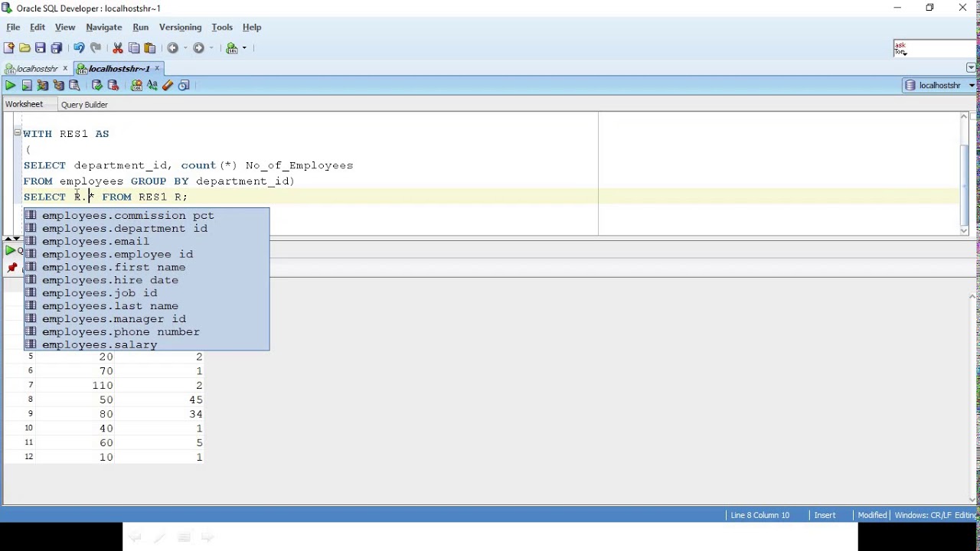980x551 pixels.
Task: Click the Insert mode status indicator
Action: [x=825, y=515]
